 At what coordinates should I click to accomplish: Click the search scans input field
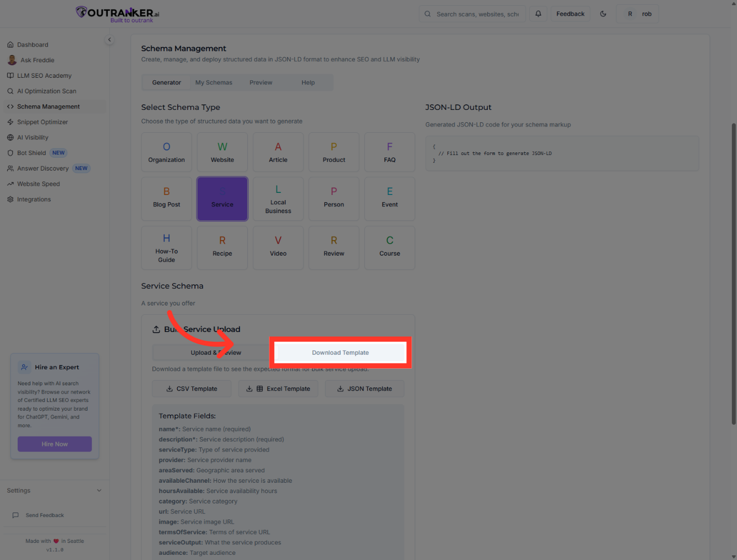(477, 14)
